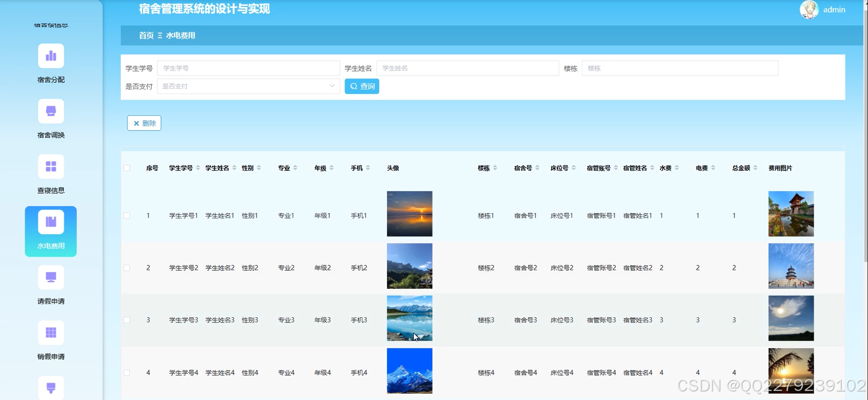868x400 pixels.
Task: Focus the 楼栋 input field
Action: click(x=679, y=68)
